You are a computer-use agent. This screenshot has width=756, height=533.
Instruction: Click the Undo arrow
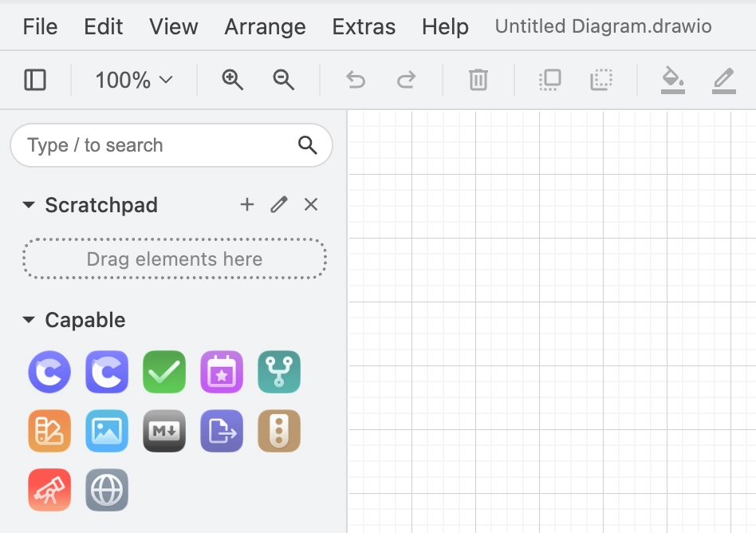356,80
